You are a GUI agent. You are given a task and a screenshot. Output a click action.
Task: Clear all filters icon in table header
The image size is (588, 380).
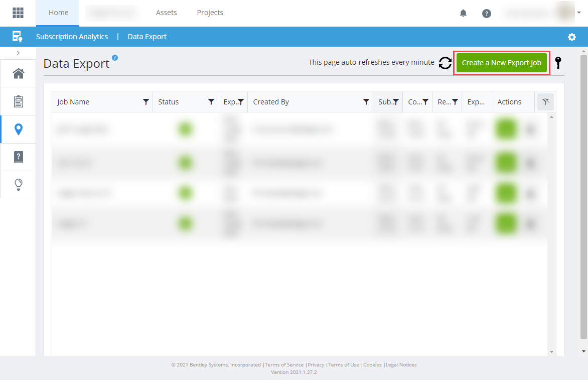pyautogui.click(x=545, y=102)
